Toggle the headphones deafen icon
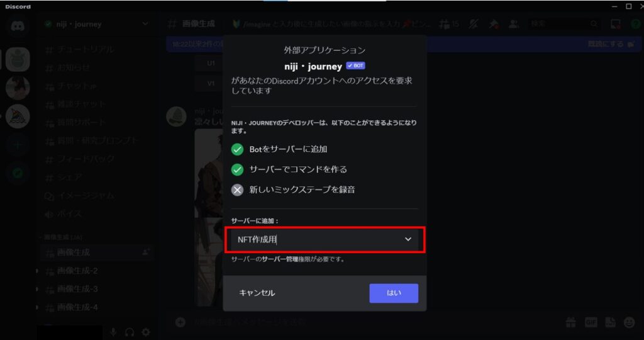 130,332
